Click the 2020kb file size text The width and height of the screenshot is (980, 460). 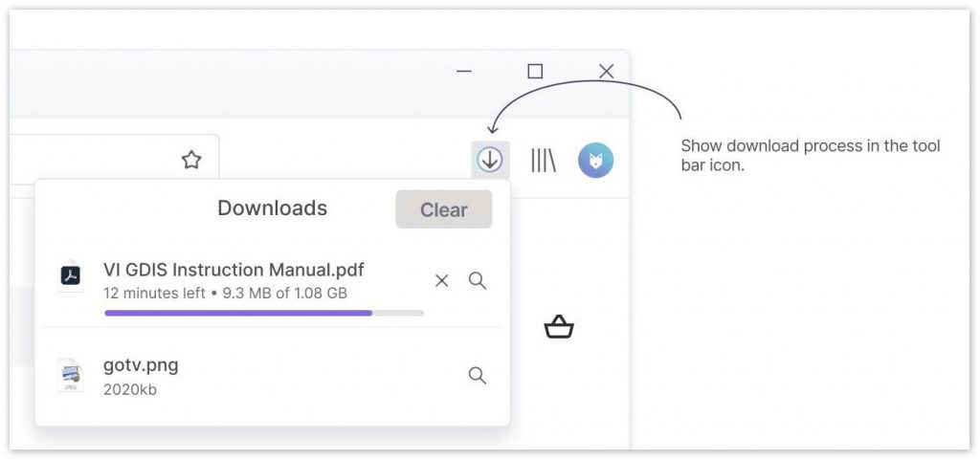coord(130,389)
